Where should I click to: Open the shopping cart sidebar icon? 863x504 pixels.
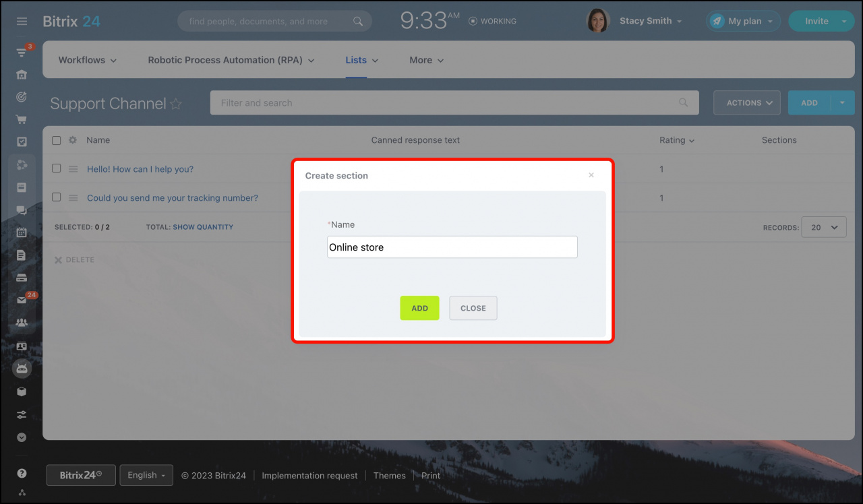22,119
